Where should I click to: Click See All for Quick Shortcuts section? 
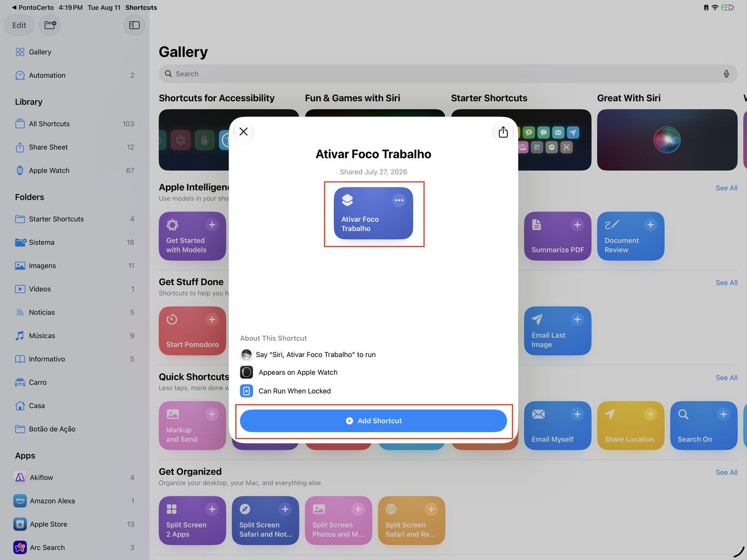point(726,378)
